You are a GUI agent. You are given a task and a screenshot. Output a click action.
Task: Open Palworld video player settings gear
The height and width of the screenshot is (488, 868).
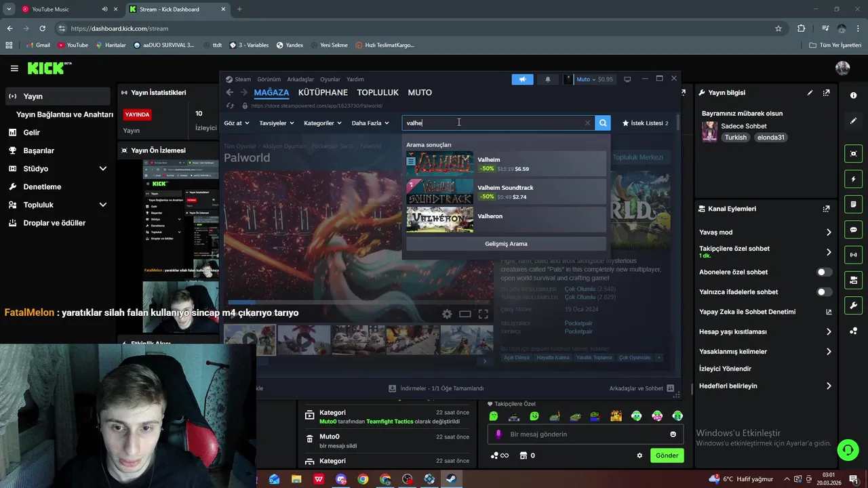447,314
